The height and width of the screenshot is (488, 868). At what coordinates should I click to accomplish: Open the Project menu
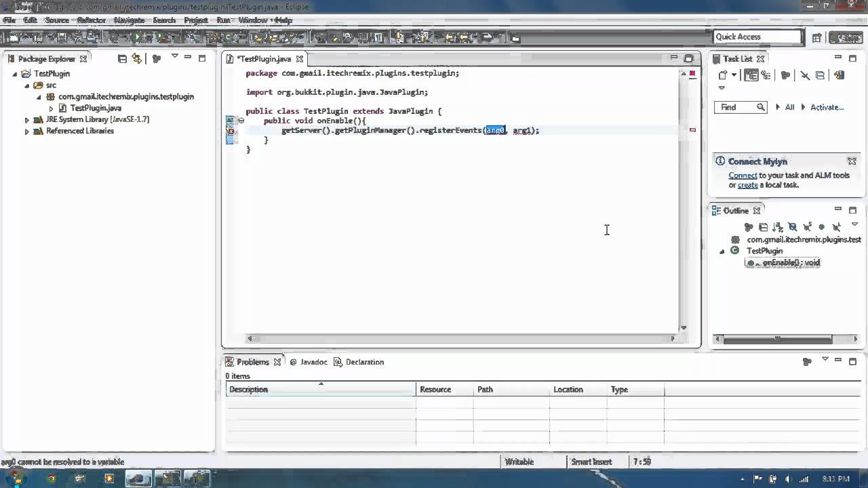click(x=196, y=20)
